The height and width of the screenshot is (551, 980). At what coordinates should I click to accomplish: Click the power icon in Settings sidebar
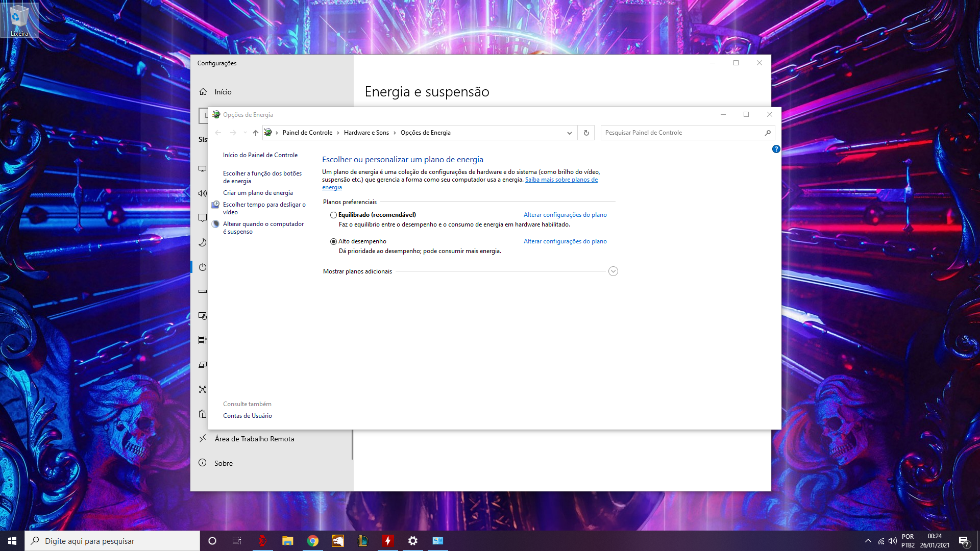pyautogui.click(x=203, y=267)
